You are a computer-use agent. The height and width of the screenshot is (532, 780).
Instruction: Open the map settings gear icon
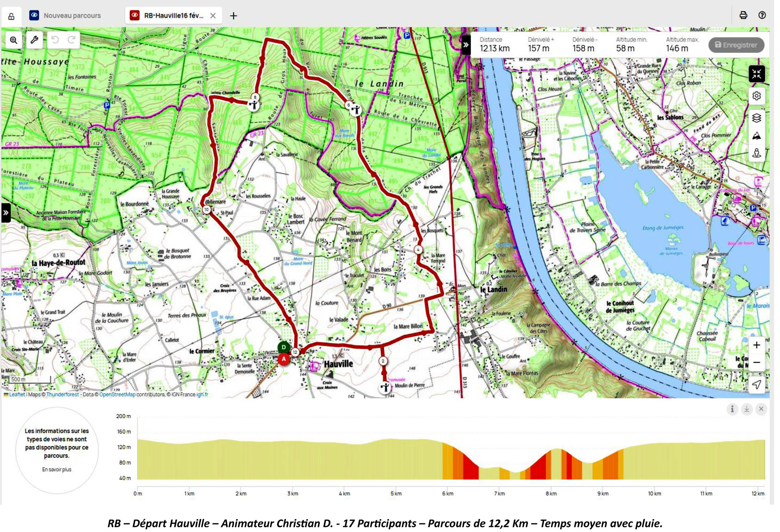pos(756,96)
